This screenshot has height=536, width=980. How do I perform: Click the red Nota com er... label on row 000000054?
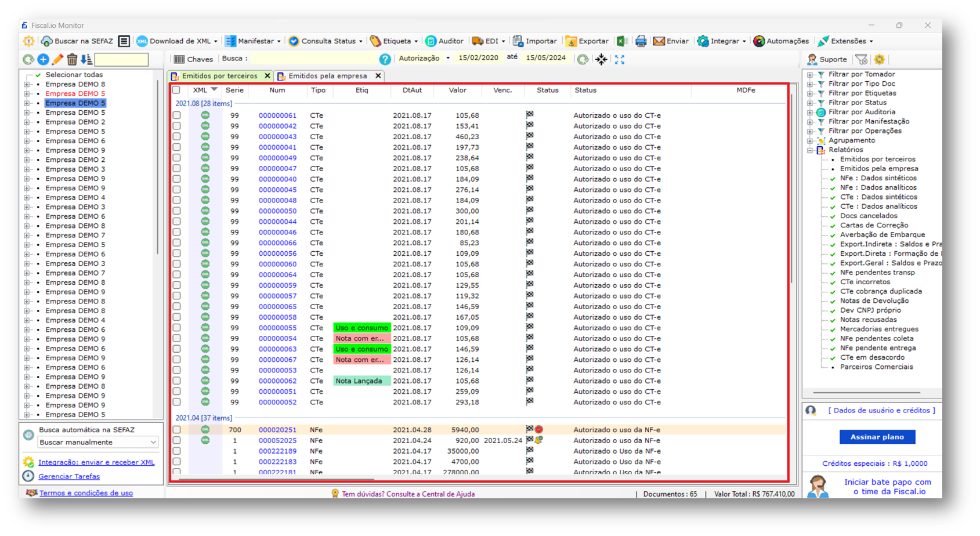(x=361, y=338)
